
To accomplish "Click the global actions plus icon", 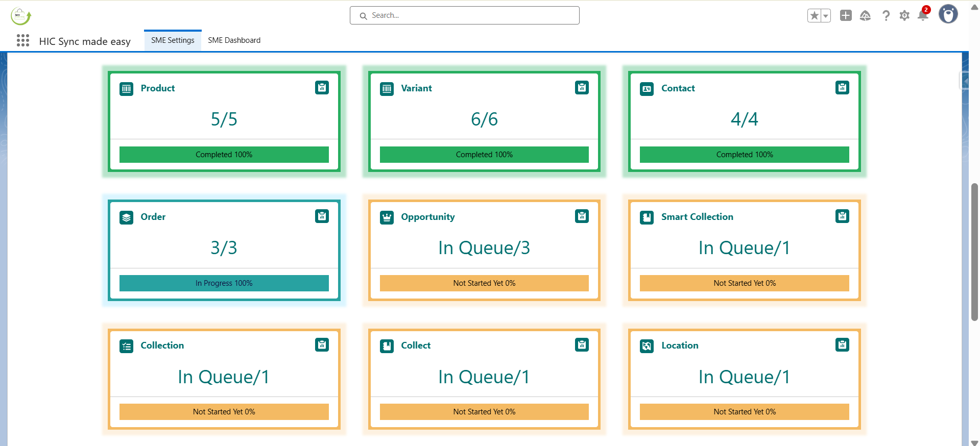I will [846, 16].
